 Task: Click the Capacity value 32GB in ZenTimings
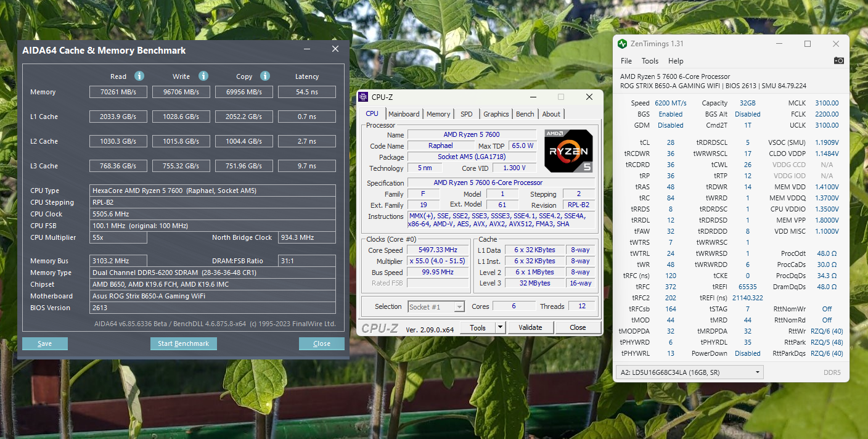747,103
